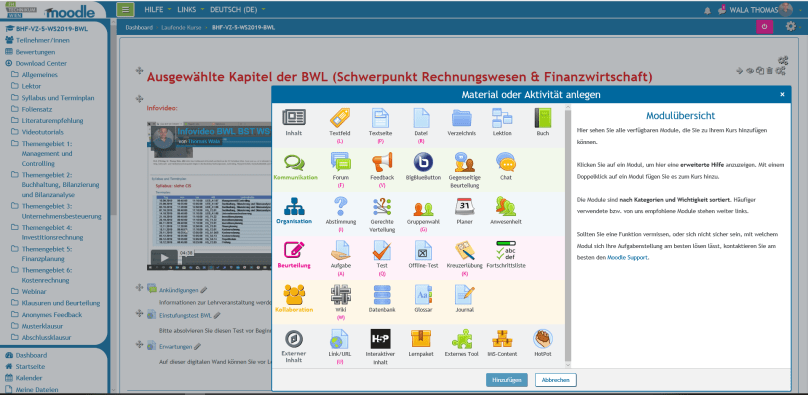Open the LINKS dropdown menu
Viewport: 808px width, 395px height.
(x=190, y=10)
